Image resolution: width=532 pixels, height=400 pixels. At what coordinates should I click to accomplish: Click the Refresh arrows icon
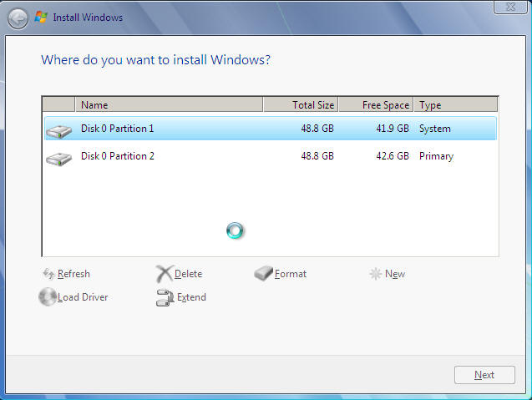click(x=48, y=274)
